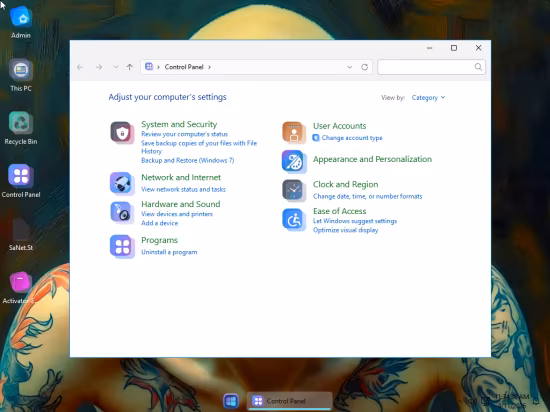Expand the recent locations chevron
The image size is (550, 412).
[x=116, y=67]
